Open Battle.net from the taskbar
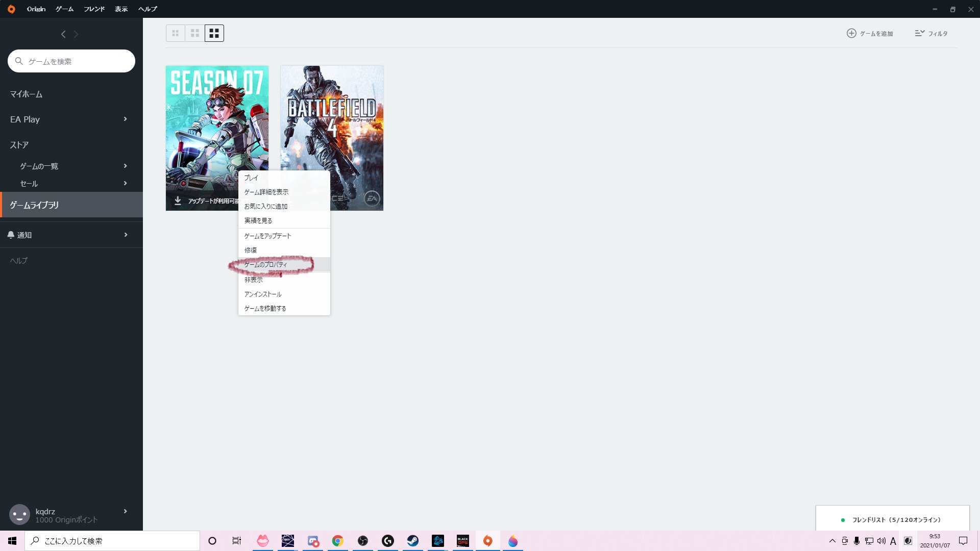980x551 pixels. pos(438,541)
